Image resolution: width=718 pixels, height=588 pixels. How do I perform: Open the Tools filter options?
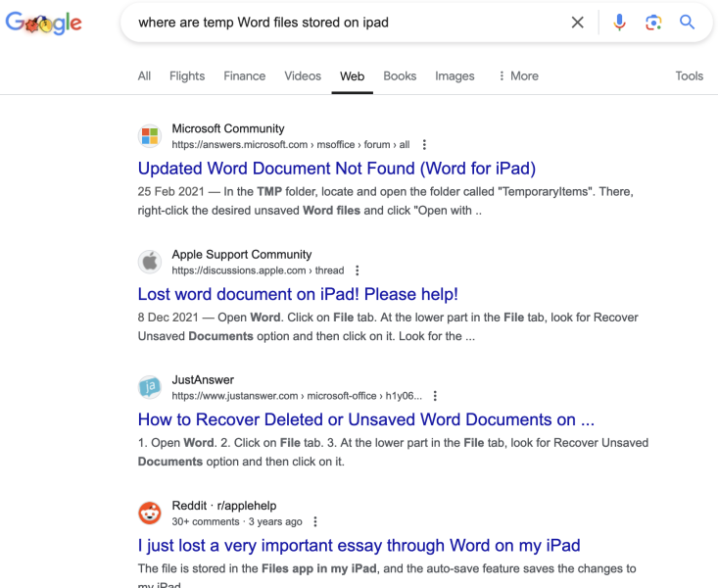(690, 76)
